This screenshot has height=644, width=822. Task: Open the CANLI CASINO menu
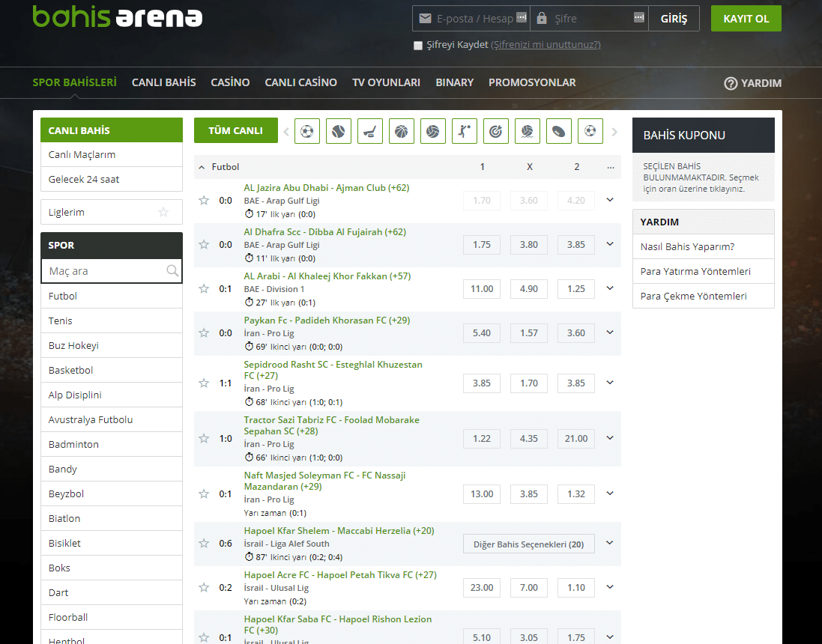click(x=300, y=82)
